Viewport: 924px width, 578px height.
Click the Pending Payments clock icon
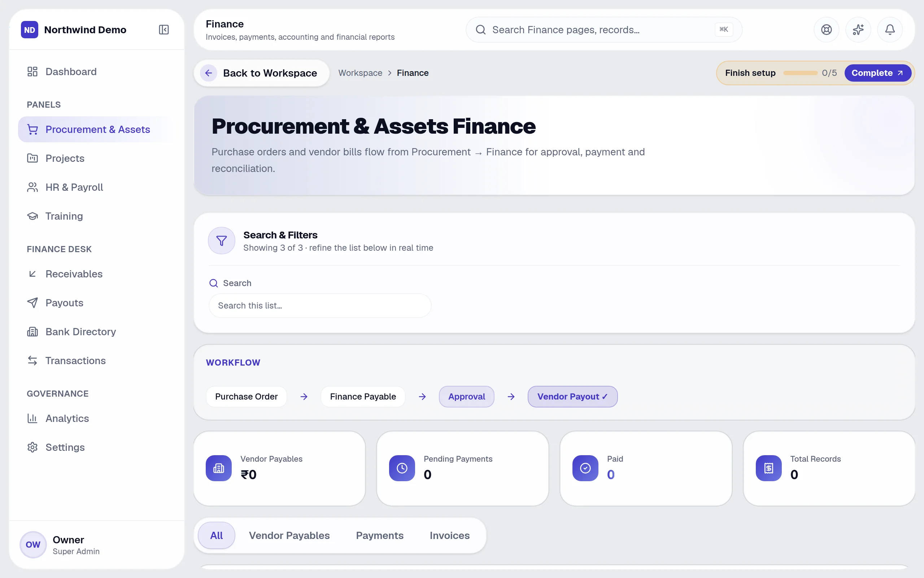[x=402, y=468]
